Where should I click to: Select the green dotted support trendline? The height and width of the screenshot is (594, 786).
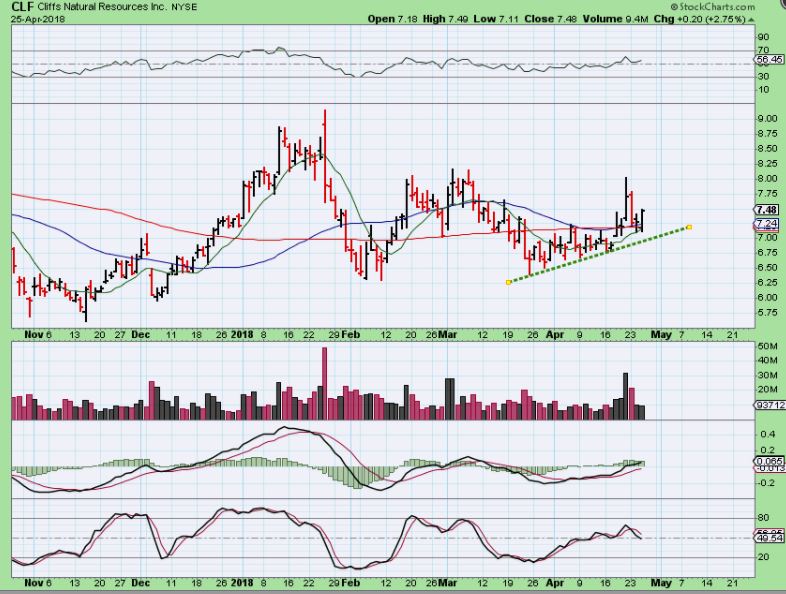pyautogui.click(x=599, y=255)
